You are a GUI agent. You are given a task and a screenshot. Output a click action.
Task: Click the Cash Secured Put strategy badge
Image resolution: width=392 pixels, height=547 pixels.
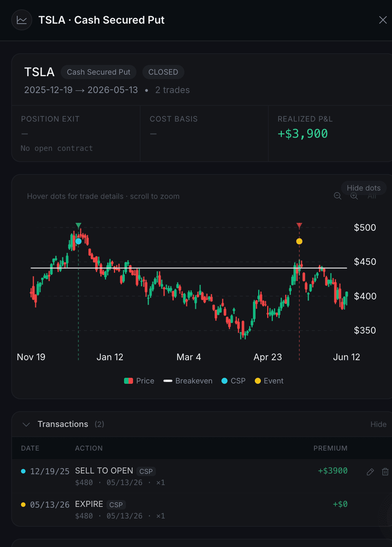tap(99, 72)
